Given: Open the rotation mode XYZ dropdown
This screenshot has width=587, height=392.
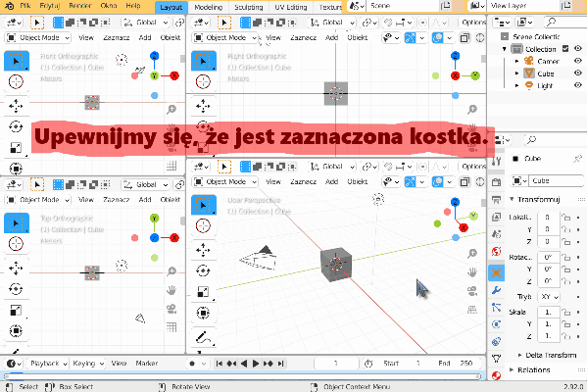Looking at the screenshot, I should [549, 297].
